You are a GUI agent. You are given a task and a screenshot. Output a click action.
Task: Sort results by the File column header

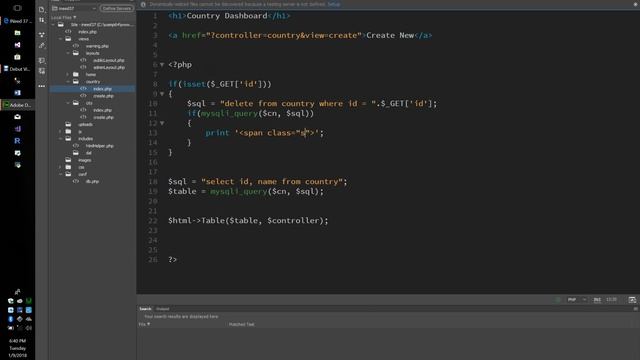[144, 324]
